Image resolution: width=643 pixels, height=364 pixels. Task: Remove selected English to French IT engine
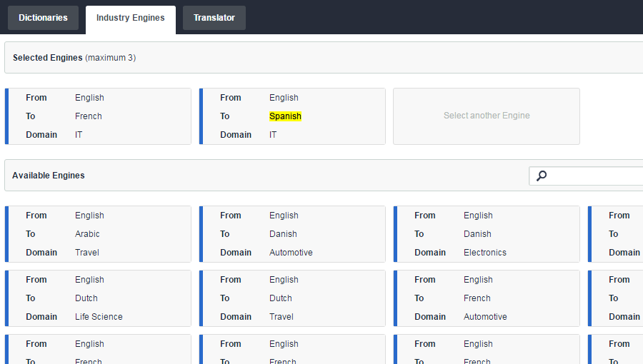pos(98,116)
